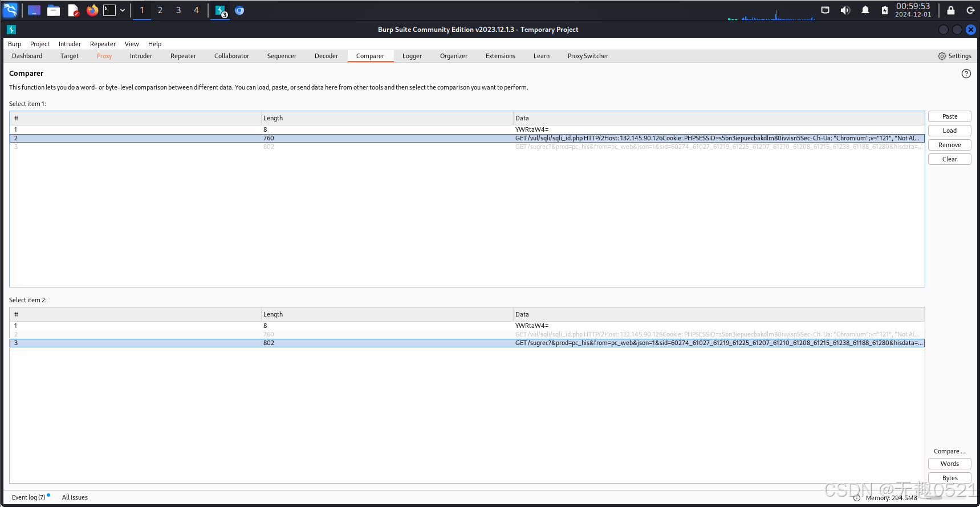The height and width of the screenshot is (507, 980).
Task: Select row 1 YWRtaW4= in item 1 list
Action: 467,129
